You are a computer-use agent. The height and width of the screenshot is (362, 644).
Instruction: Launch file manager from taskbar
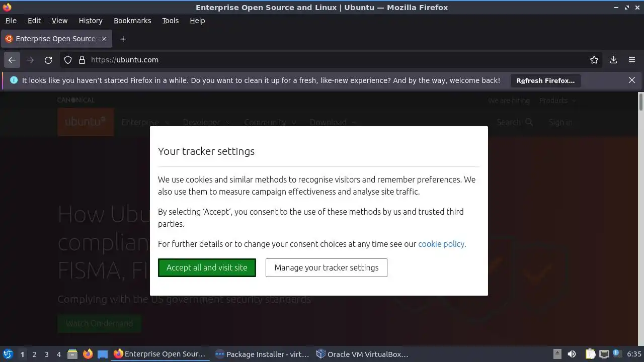point(72,354)
